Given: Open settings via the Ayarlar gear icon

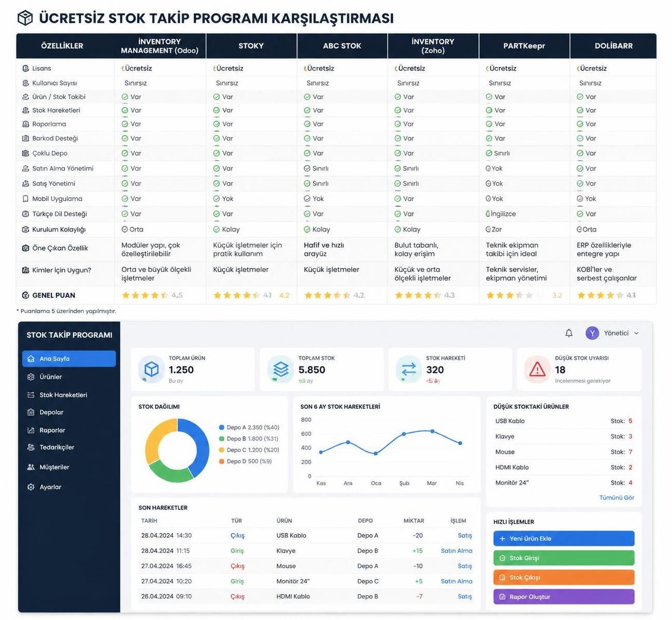Looking at the screenshot, I should click(x=31, y=487).
